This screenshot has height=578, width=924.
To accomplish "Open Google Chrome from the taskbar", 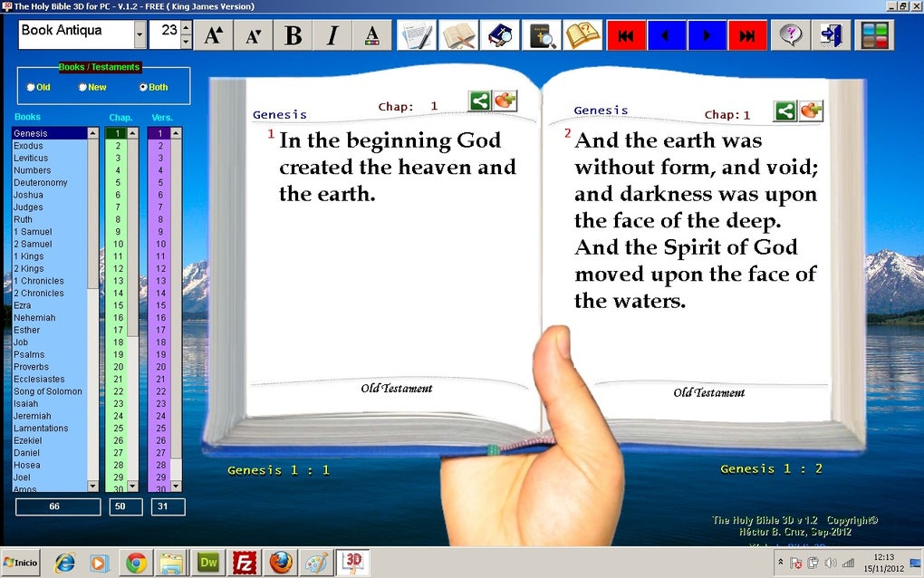I will [x=136, y=564].
